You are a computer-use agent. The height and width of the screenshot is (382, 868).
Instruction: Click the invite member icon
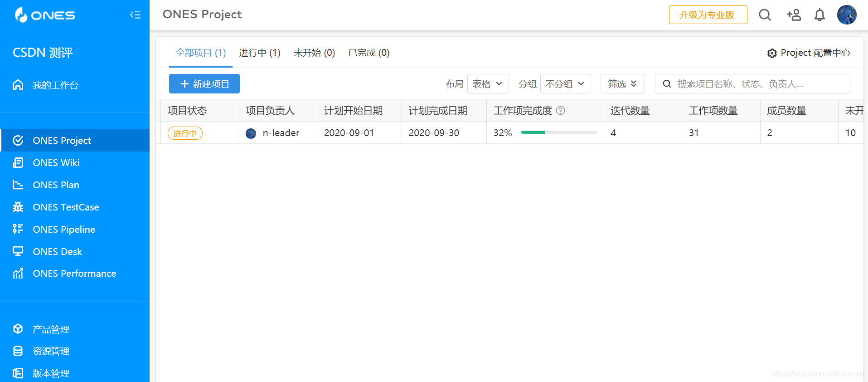(794, 15)
